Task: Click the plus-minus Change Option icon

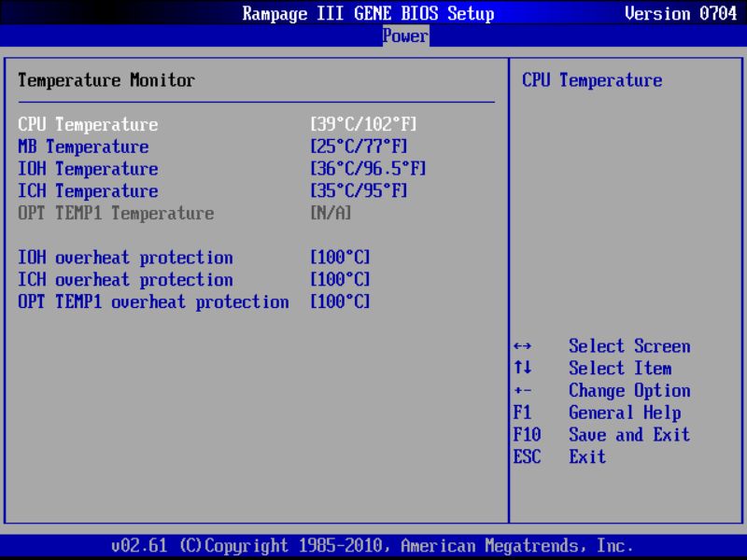Action: click(x=523, y=391)
